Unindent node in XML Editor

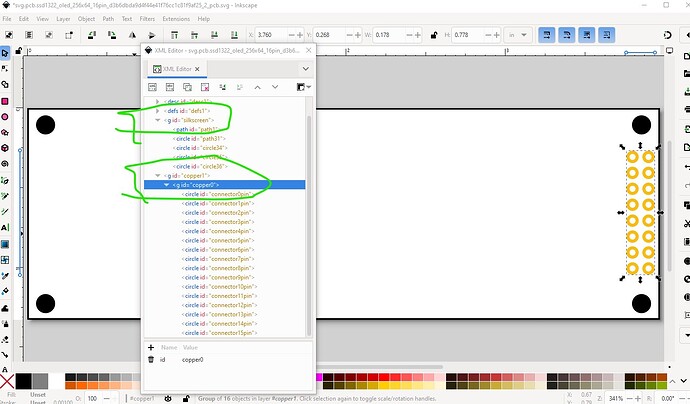pos(223,87)
